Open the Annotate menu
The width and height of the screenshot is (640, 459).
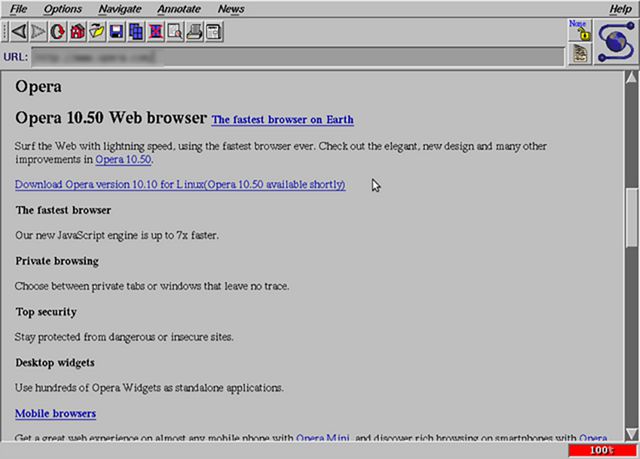click(179, 9)
